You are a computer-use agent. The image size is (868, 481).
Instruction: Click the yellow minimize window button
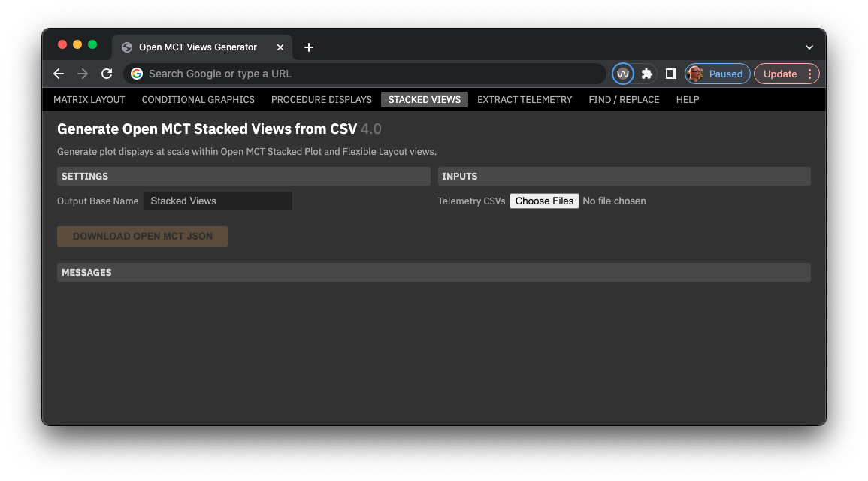[77, 45]
